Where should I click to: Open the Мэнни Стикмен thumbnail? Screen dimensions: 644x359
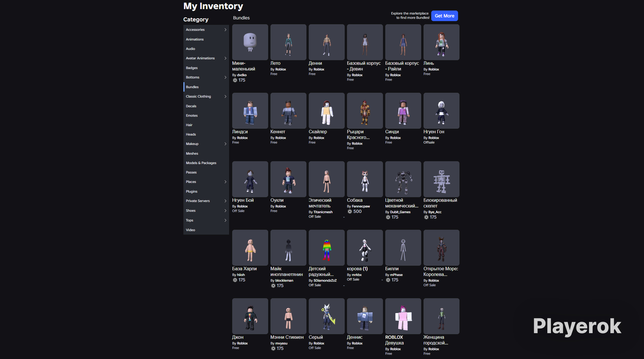[x=288, y=316]
